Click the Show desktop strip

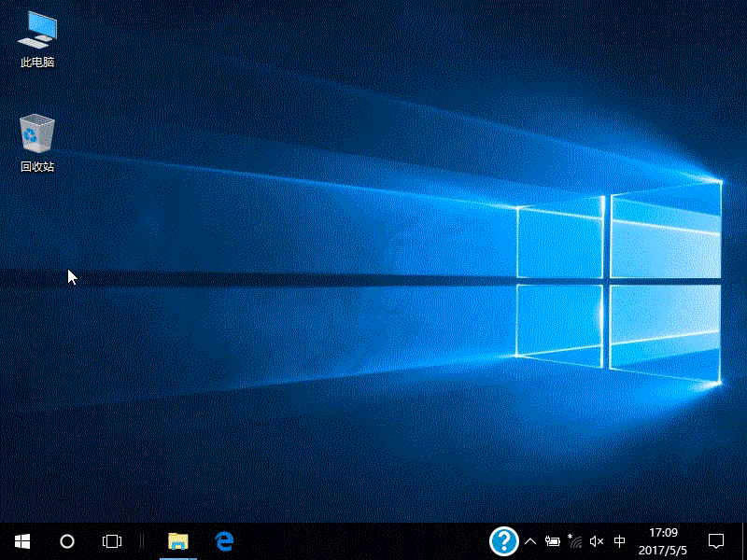pos(743,541)
